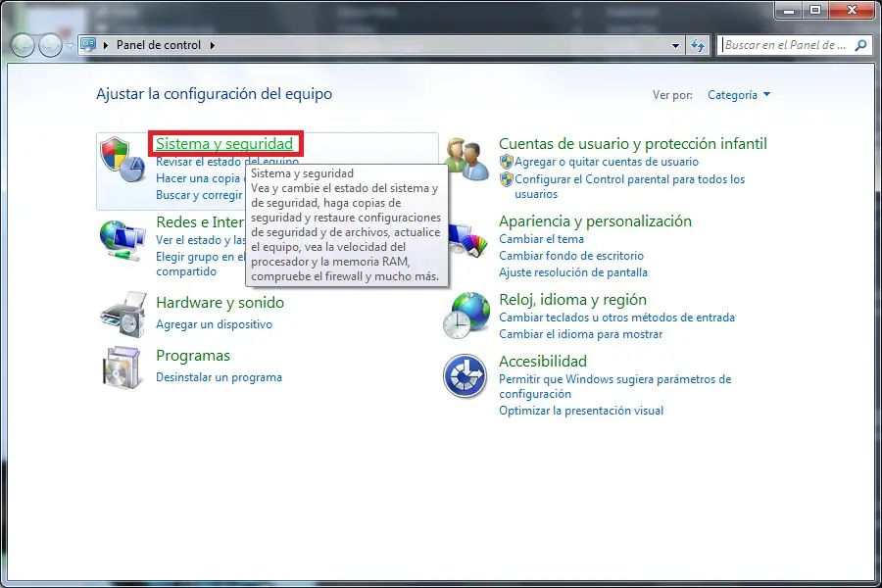Click Cambiar fondo de escritorio link
Image resolution: width=882 pixels, height=588 pixels.
pos(571,256)
